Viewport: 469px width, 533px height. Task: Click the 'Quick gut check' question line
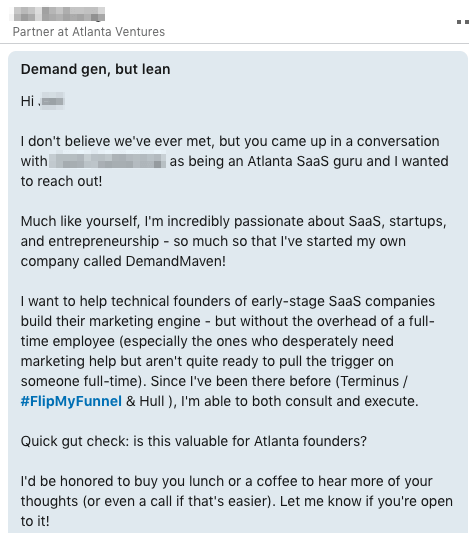[x=194, y=441]
